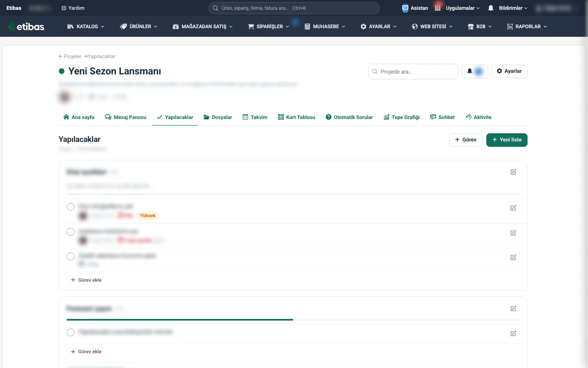Open the Asistan chat icon
Image resolution: width=588 pixels, height=368 pixels.
point(405,8)
